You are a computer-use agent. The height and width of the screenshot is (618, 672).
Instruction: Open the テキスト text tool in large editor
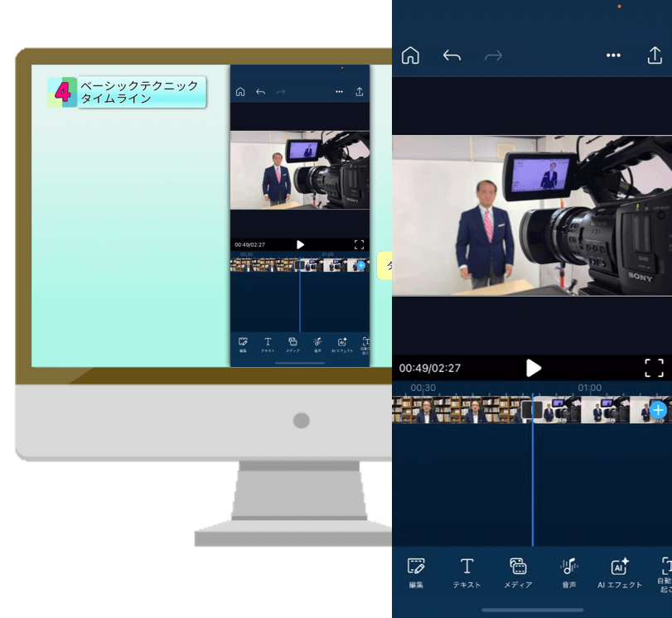(467, 573)
